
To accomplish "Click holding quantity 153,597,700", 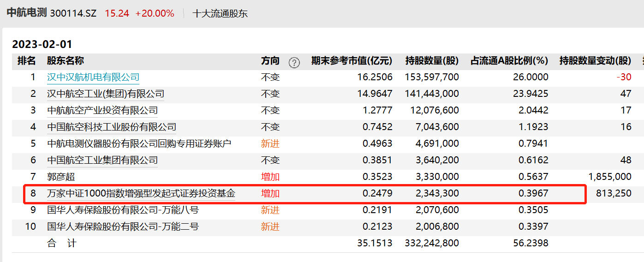I will pos(432,77).
